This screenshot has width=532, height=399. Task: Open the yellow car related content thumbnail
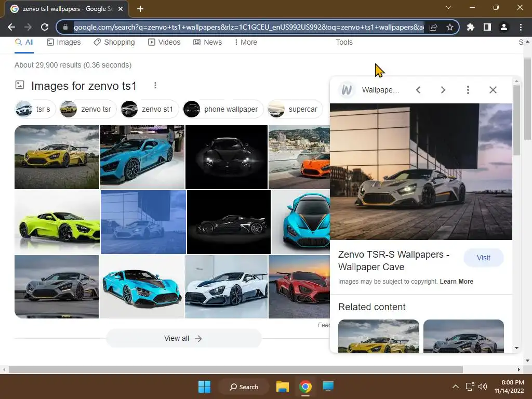click(x=379, y=336)
